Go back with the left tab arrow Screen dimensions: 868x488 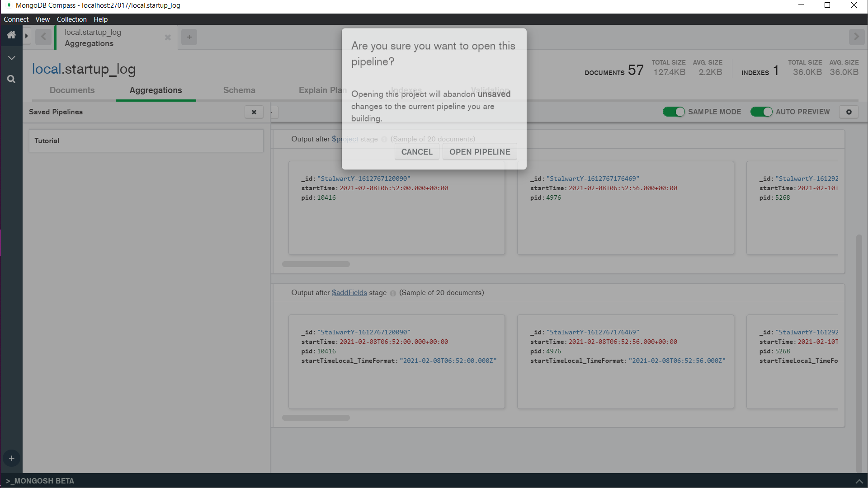(x=43, y=37)
